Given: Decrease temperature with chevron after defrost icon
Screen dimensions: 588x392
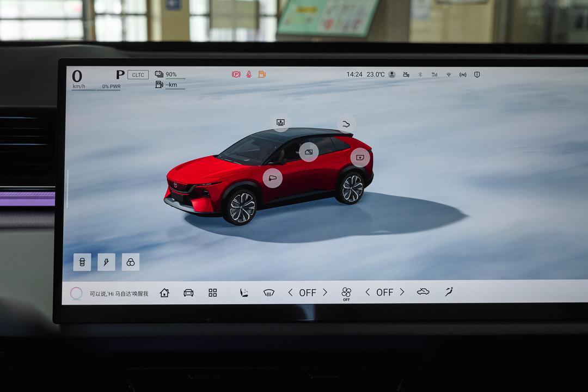Looking at the screenshot, I should coord(290,292).
